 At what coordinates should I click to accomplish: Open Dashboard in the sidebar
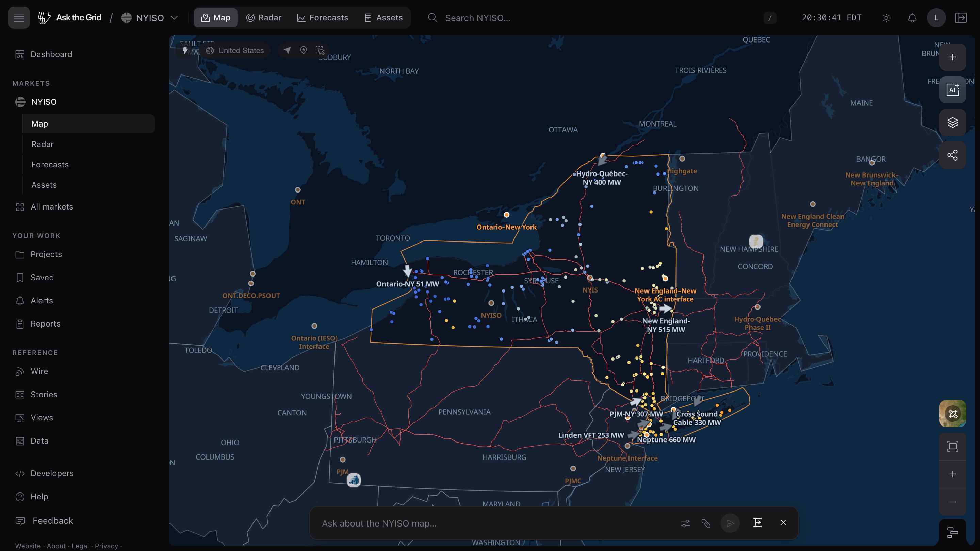coord(84,54)
